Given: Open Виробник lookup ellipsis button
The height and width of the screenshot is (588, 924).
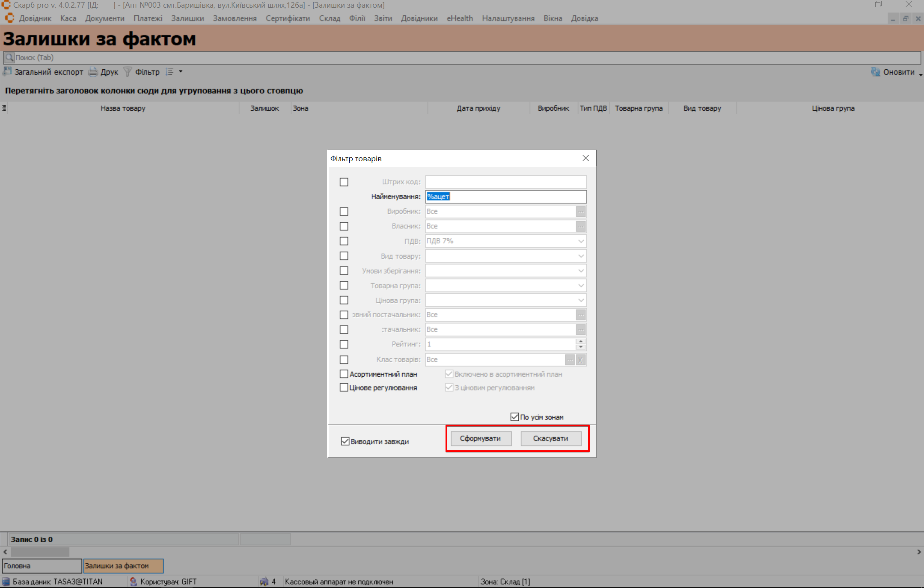Looking at the screenshot, I should 580,212.
